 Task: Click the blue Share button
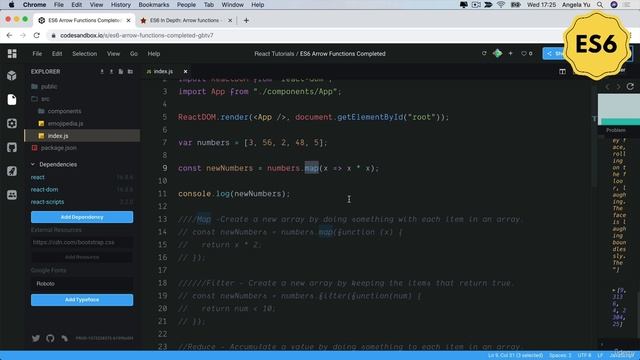pyautogui.click(x=554, y=53)
